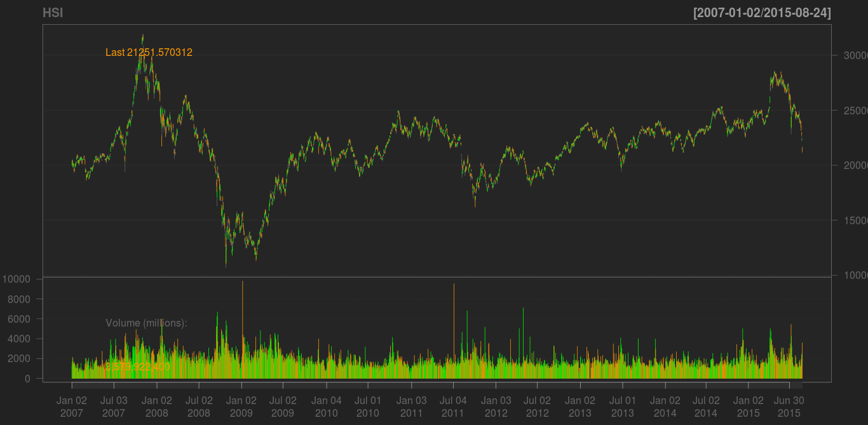This screenshot has height=425, width=868.
Task: Click the 8000 volume axis label
Action: click(x=19, y=299)
